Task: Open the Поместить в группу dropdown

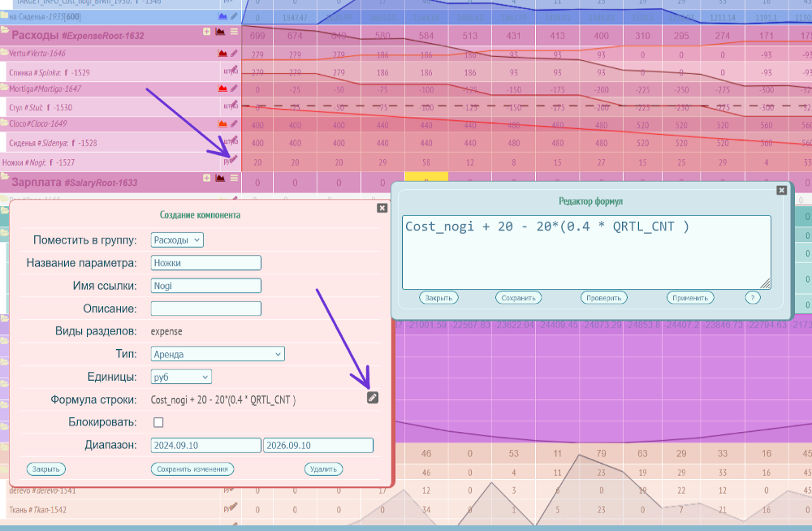Action: click(x=177, y=240)
